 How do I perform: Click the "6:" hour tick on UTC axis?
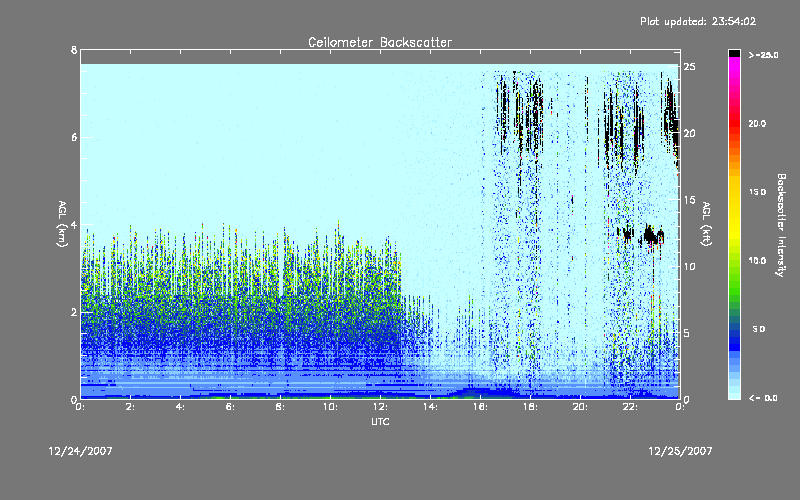(x=231, y=407)
